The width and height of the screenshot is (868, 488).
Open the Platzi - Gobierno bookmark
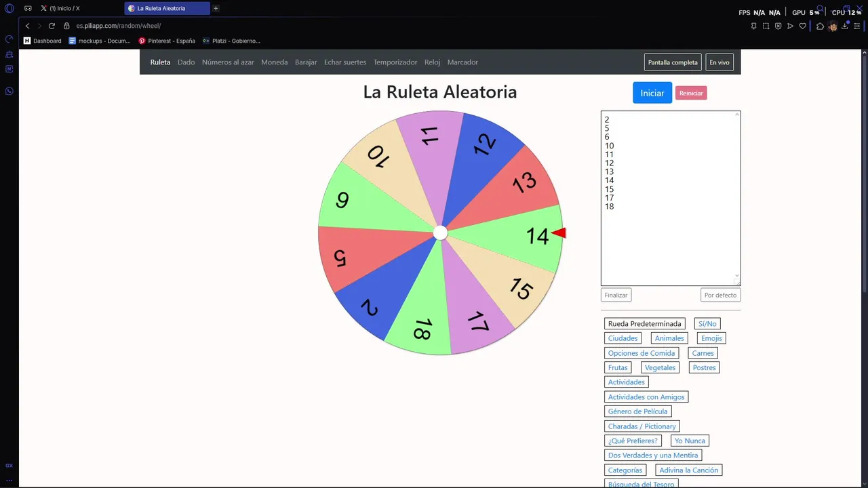click(231, 41)
